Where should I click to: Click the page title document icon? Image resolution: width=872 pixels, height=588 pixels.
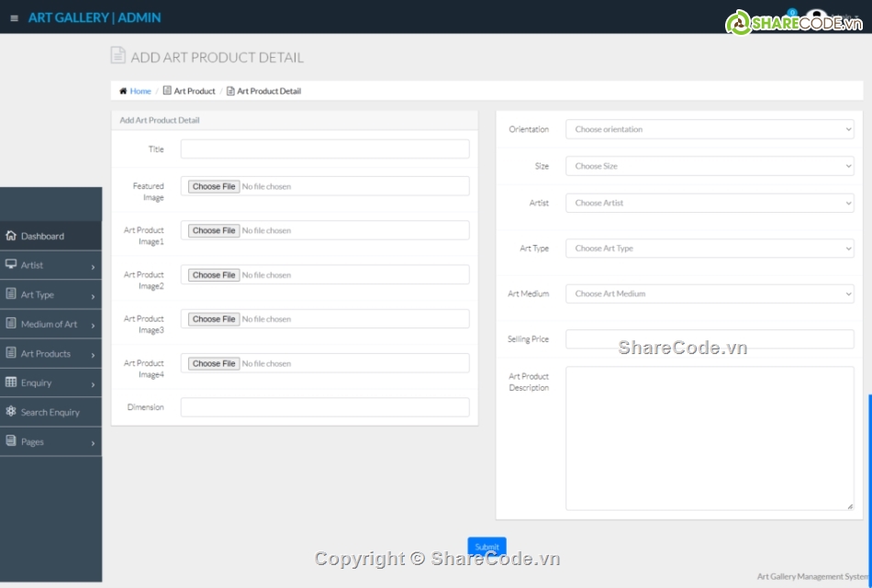[117, 56]
